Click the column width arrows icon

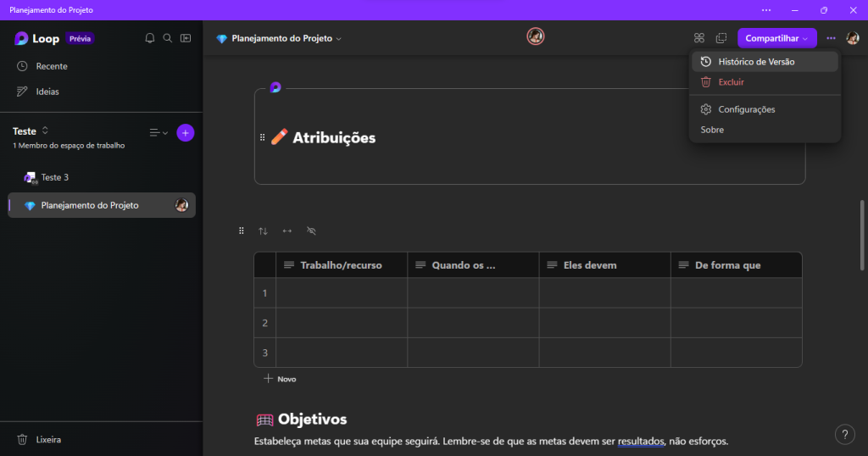click(x=287, y=231)
